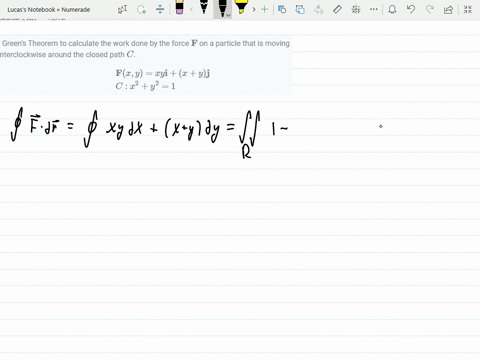Image resolution: width=480 pixels, height=360 pixels.
Task: Click Lucas's Notebook title
Action: [x=49, y=10]
